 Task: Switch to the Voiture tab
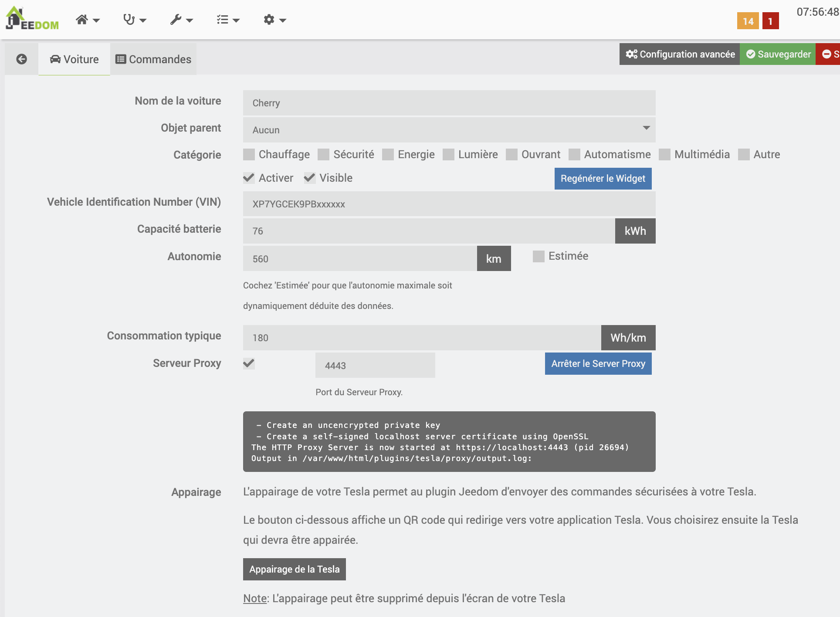point(74,59)
